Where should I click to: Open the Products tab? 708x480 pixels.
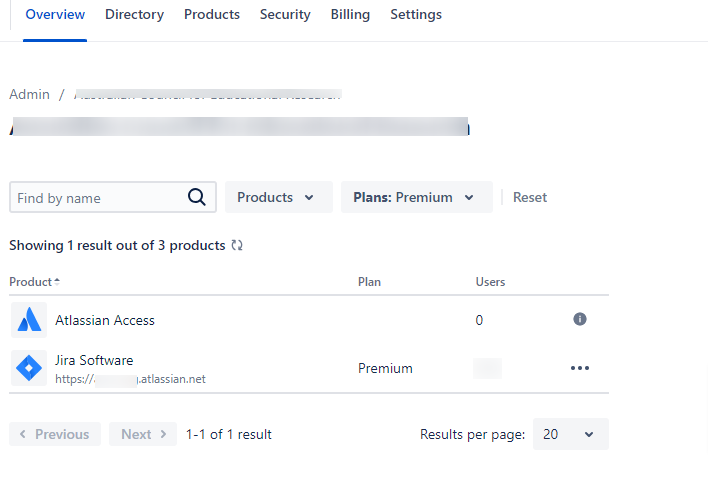(x=212, y=14)
